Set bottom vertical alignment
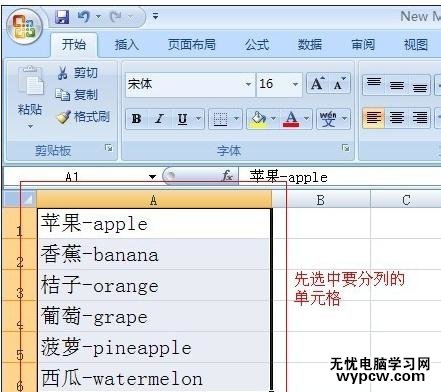The width and height of the screenshot is (441, 392). 420,84
